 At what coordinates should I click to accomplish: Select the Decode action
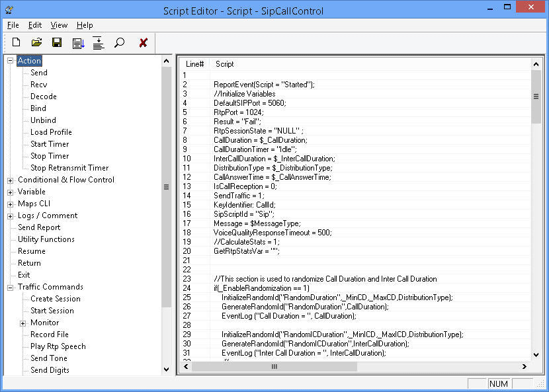point(44,97)
